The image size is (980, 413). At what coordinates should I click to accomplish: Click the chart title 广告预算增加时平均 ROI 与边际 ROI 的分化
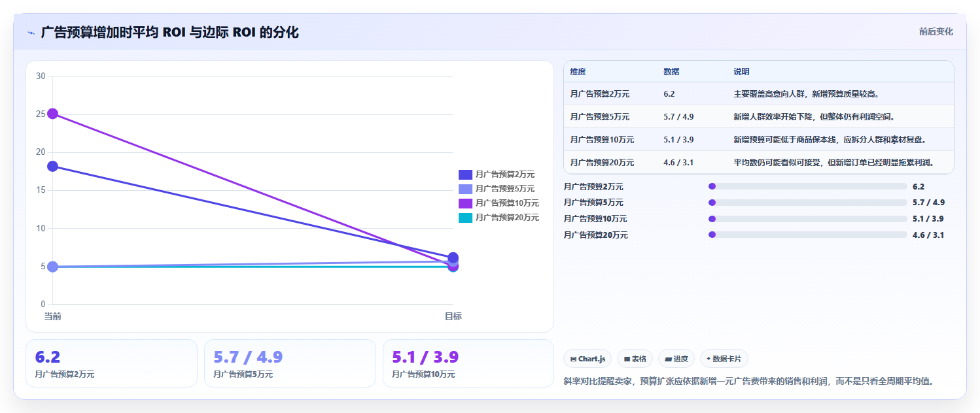click(x=169, y=32)
